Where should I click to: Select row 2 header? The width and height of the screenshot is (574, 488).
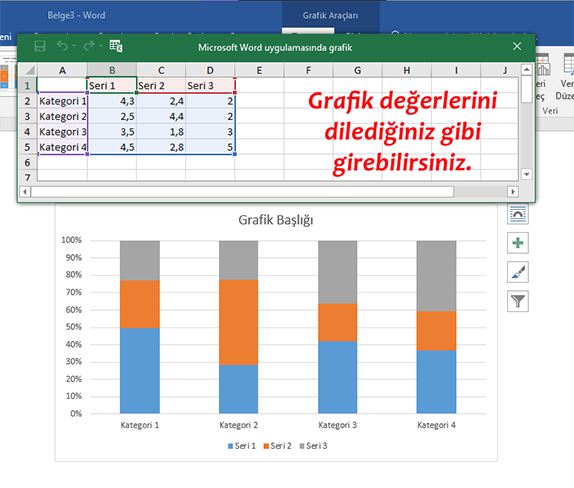[28, 101]
